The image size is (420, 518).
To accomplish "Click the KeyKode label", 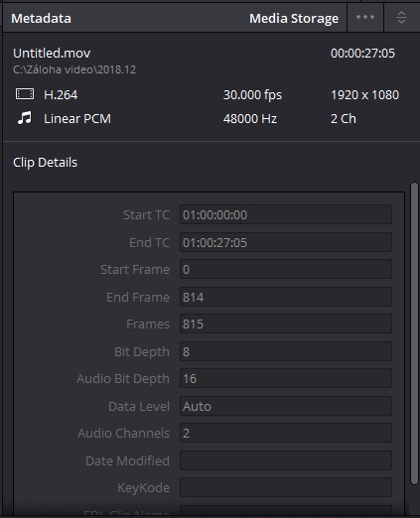I will [143, 487].
